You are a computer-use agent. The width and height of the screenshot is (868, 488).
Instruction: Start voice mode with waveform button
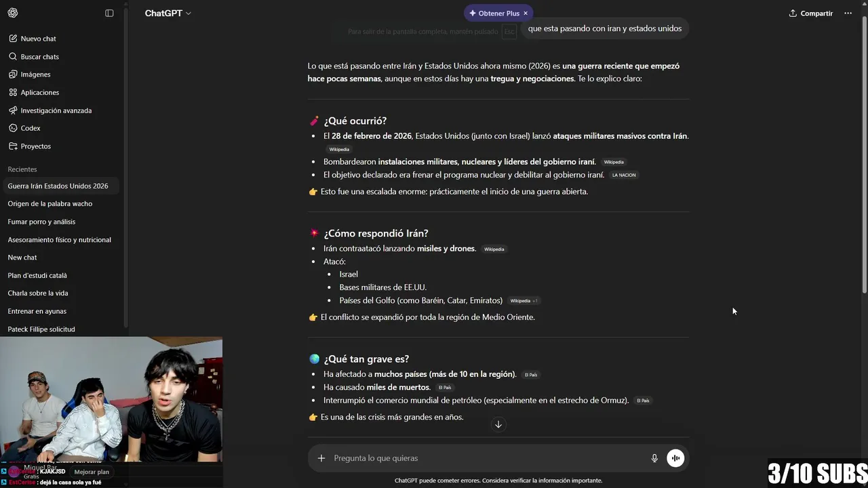[675, 458]
